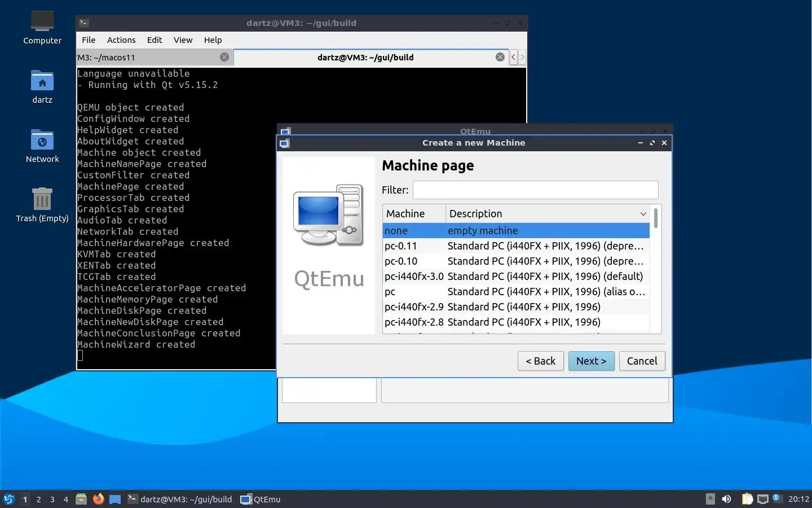Viewport: 812px width, 508px height.
Task: Select the pc-i440fx-3.0 default machine row
Action: tap(516, 276)
